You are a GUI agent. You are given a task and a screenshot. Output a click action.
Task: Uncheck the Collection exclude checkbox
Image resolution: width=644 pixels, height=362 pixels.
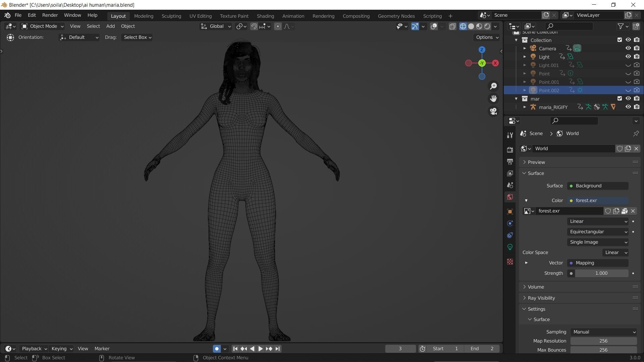coord(620,40)
